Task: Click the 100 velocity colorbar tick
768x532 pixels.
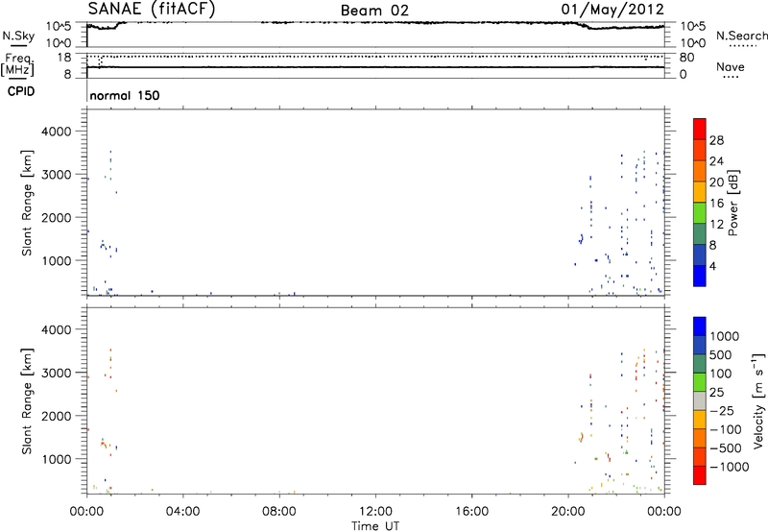Action: 720,374
